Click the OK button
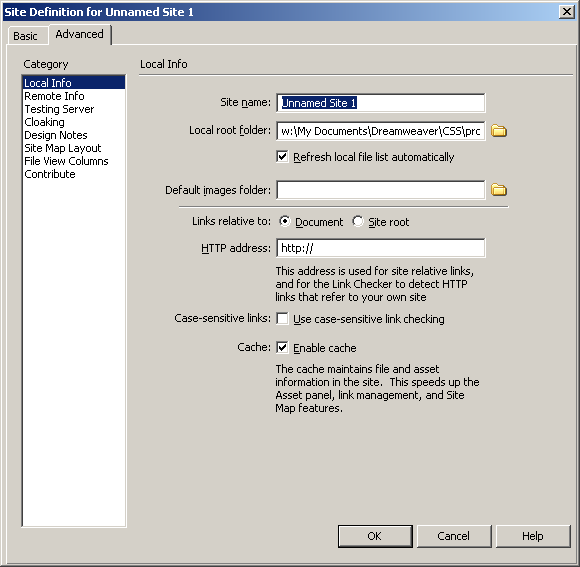Screen dimensions: 580x567 [x=375, y=536]
